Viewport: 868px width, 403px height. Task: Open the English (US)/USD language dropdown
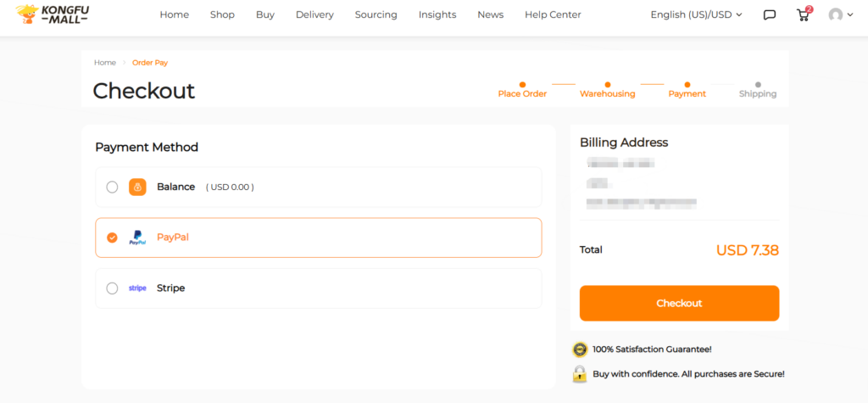(696, 15)
